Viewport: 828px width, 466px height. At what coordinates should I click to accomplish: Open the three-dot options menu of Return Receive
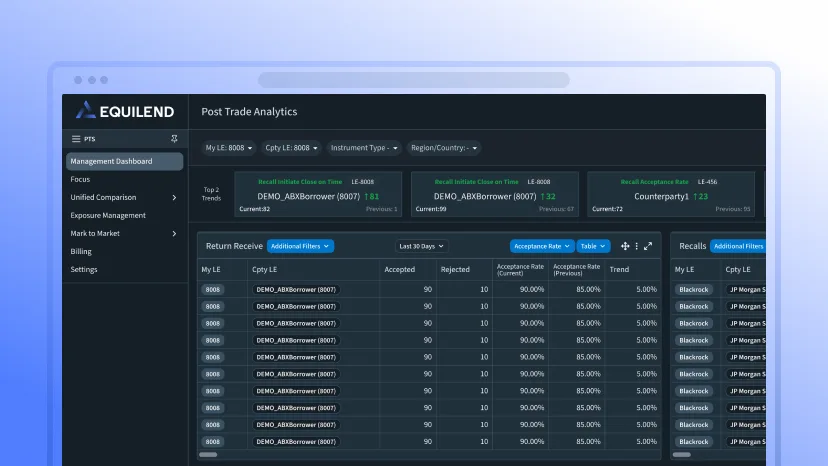[637, 246]
